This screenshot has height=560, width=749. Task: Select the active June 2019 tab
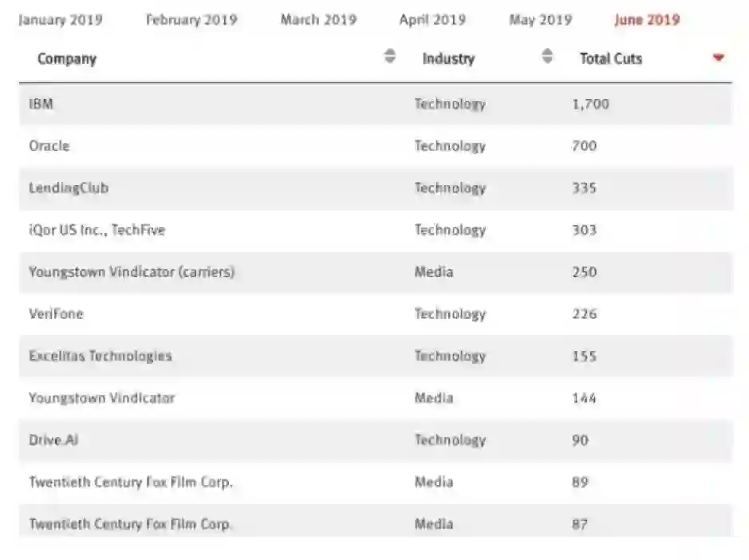click(x=647, y=20)
